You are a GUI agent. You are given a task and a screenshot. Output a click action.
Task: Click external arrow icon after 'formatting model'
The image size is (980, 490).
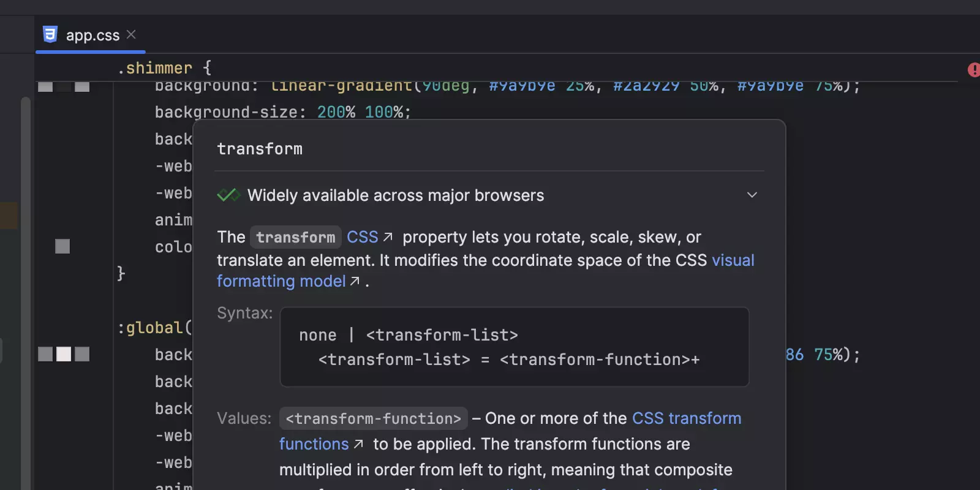pyautogui.click(x=355, y=281)
